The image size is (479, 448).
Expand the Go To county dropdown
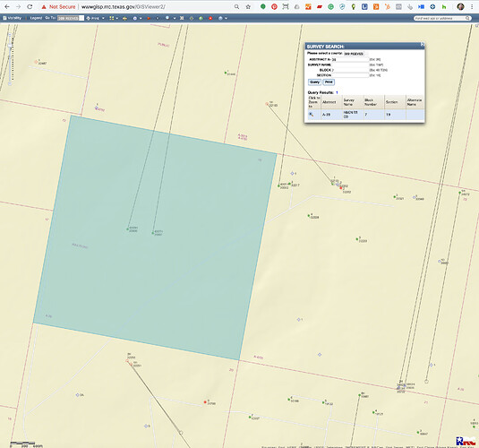70,18
